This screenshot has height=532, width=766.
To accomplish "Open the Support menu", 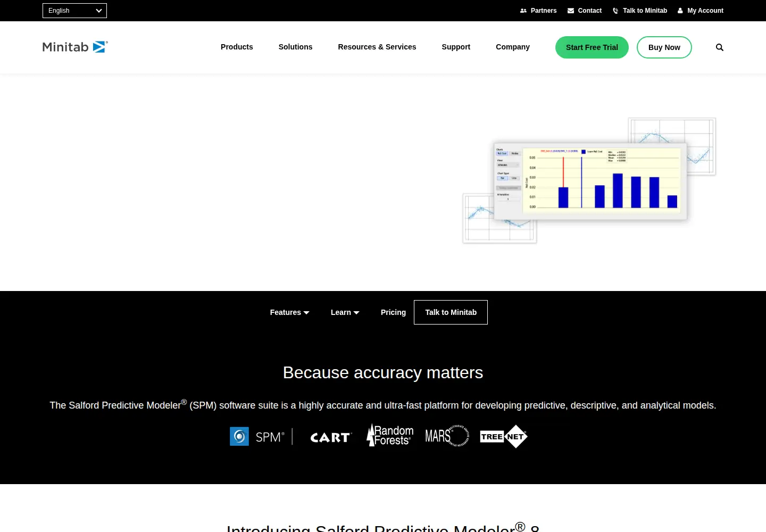I will [x=456, y=47].
